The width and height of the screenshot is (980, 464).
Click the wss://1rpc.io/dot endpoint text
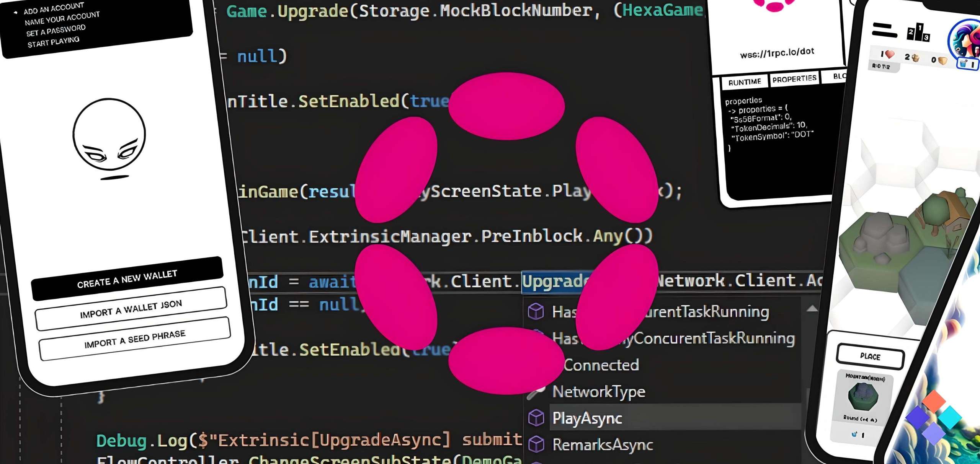click(777, 53)
